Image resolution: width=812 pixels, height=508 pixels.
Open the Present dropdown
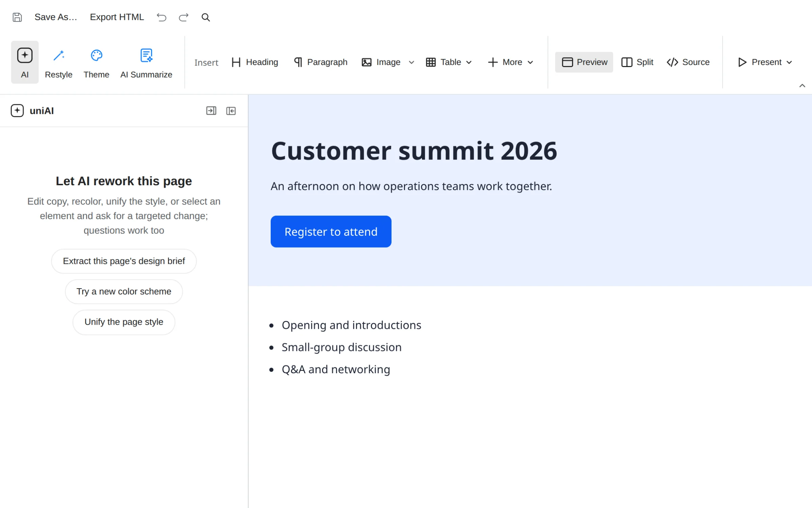(x=765, y=62)
